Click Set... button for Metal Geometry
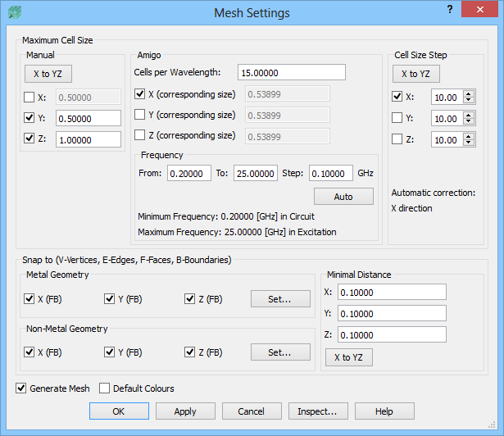Viewport: 504px width, 436px height. (280, 299)
